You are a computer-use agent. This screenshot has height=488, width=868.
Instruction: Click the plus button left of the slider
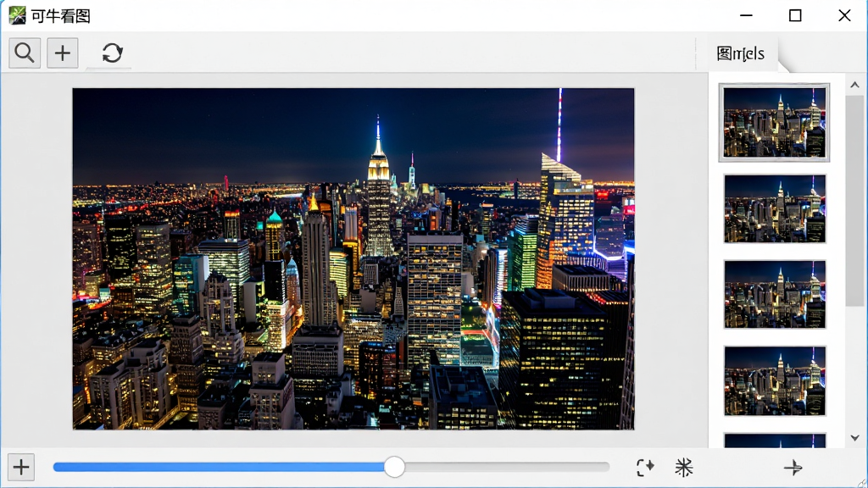[21, 468]
